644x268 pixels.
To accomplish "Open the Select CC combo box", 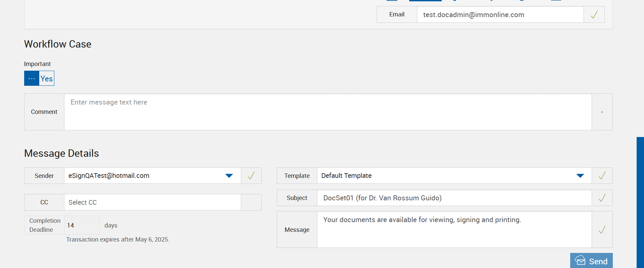I will point(152,202).
